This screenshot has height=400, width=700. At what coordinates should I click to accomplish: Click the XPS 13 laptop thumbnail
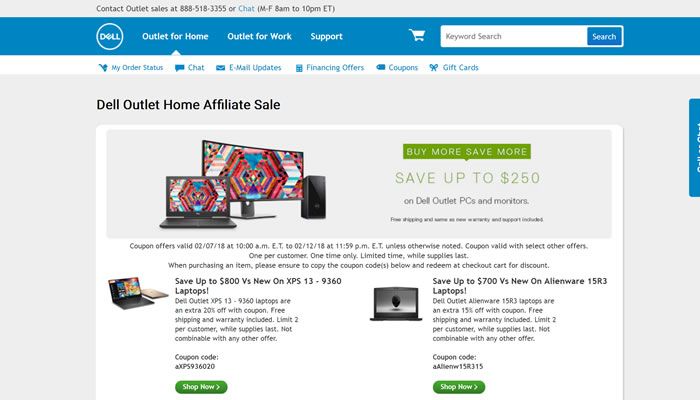pyautogui.click(x=138, y=293)
